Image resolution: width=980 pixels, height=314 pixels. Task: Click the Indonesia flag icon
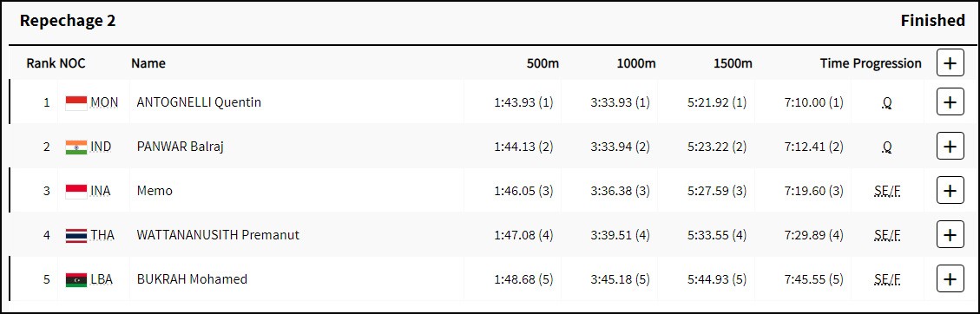point(76,191)
